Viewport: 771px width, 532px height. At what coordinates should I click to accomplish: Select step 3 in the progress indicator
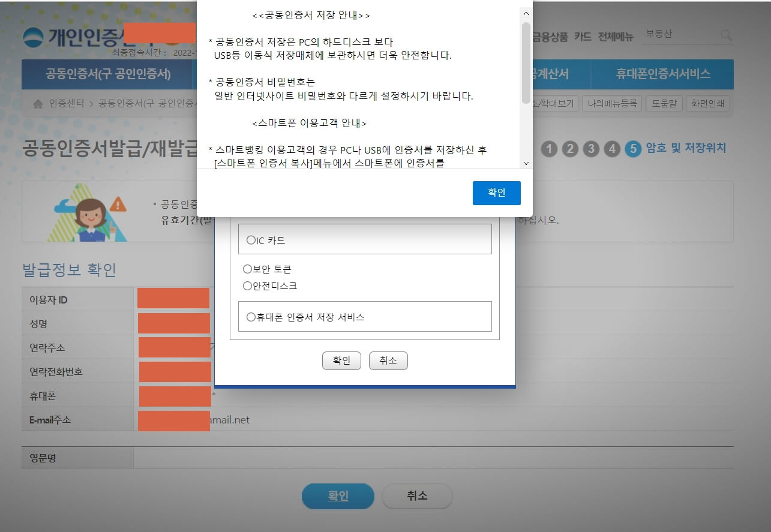591,149
